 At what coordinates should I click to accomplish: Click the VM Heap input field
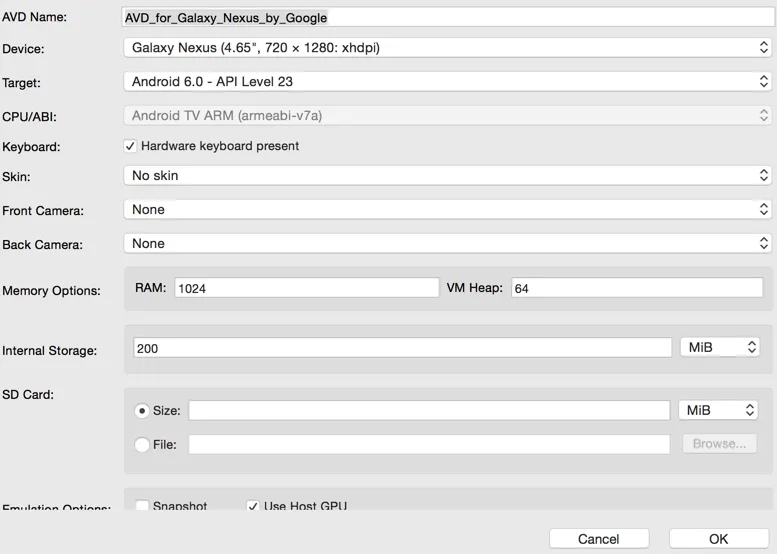637,288
